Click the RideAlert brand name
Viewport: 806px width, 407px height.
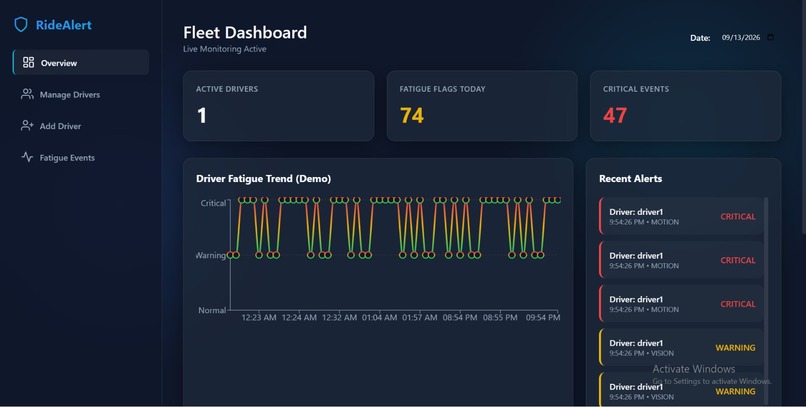tap(64, 25)
